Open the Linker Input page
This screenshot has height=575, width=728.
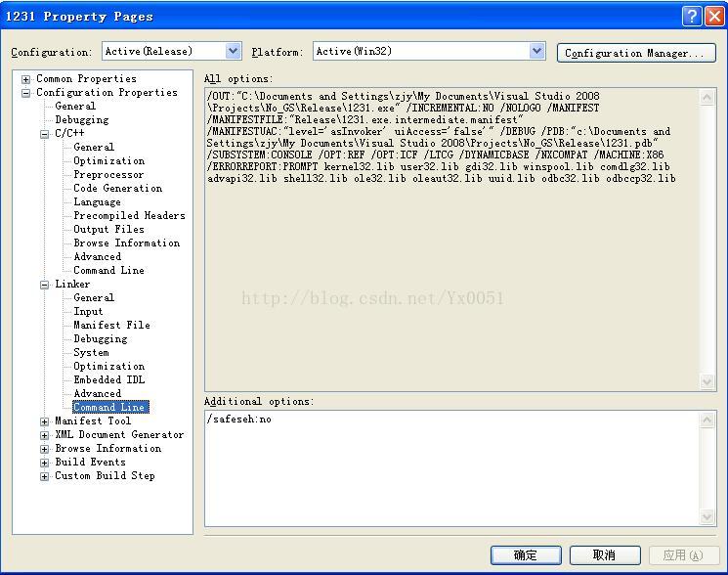(88, 312)
